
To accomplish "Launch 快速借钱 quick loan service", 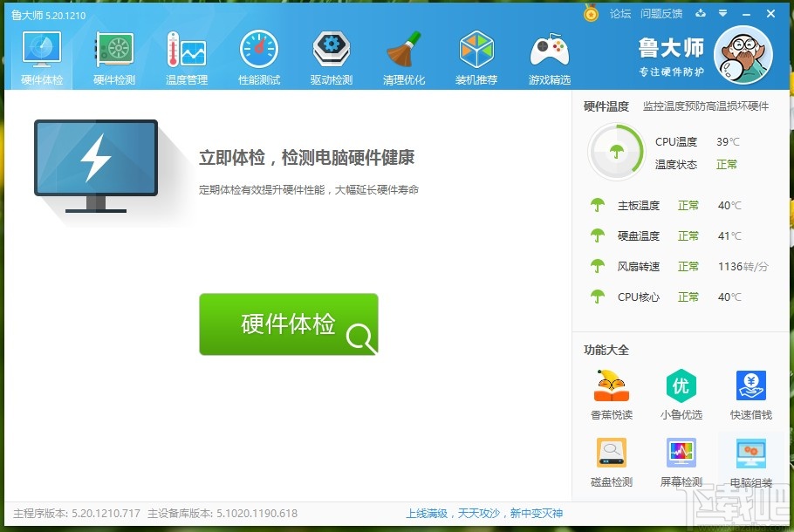I will tap(750, 391).
